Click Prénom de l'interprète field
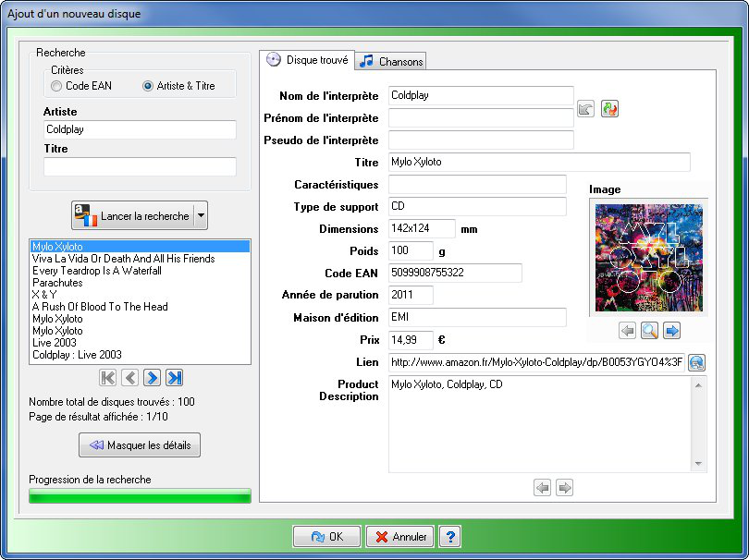Image resolution: width=749 pixels, height=560 pixels. point(481,117)
